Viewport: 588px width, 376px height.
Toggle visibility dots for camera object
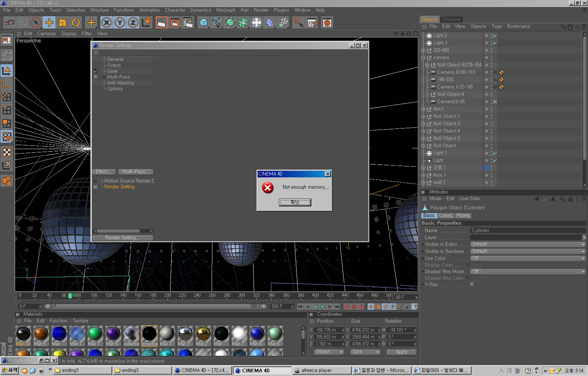pyautogui.click(x=491, y=58)
